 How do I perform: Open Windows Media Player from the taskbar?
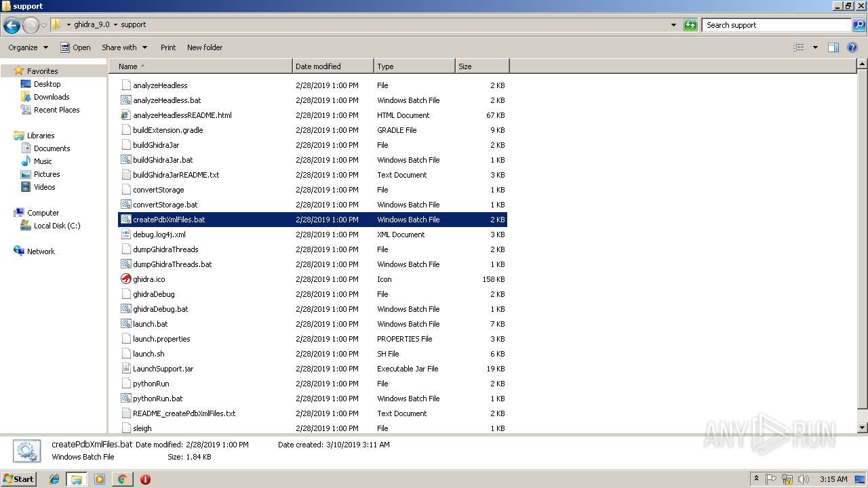click(x=100, y=479)
